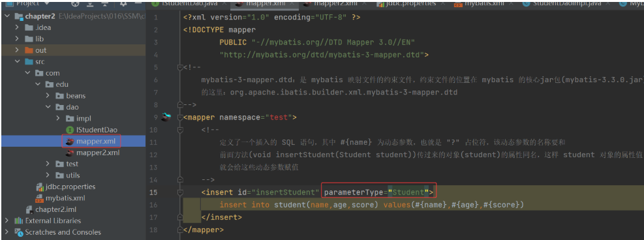Click the bird icon beside mapper.xml in tree
644x240 pixels.
(x=70, y=142)
